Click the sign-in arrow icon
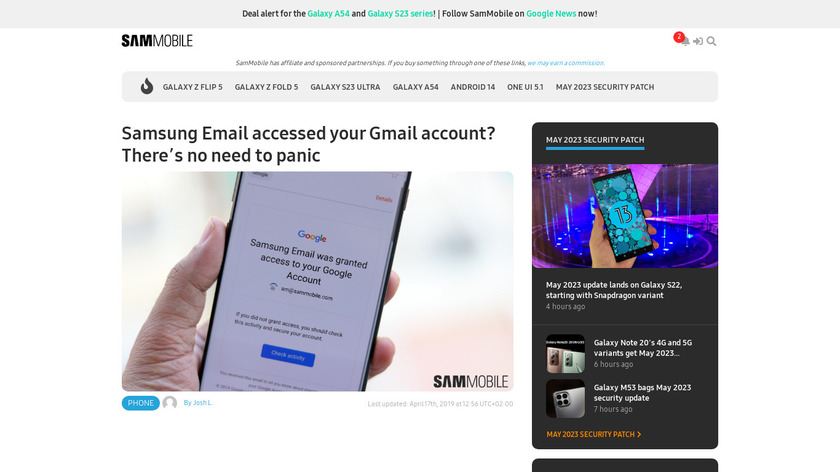The image size is (840, 472). click(x=698, y=41)
